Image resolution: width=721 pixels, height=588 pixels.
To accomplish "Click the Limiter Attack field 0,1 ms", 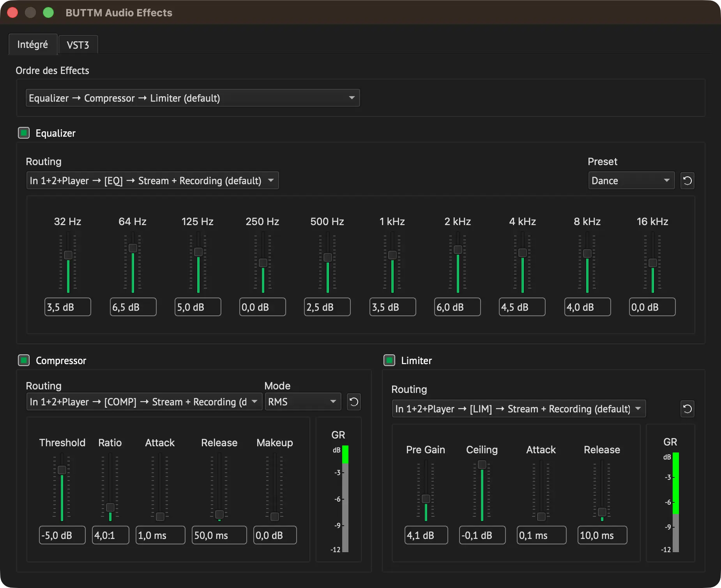I will point(542,535).
